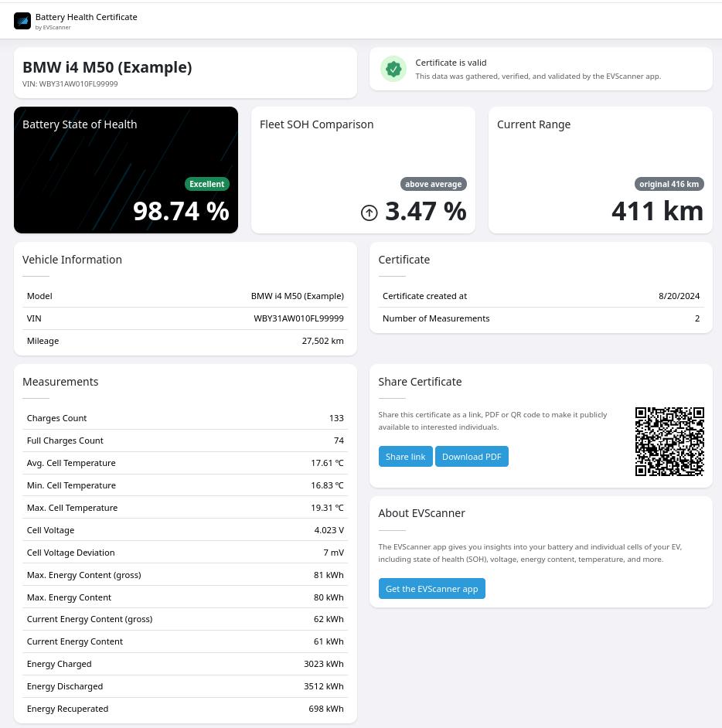The width and height of the screenshot is (722, 728).
Task: Click the Max. Cell Temperature value 19.31 °C
Action: coord(327,508)
